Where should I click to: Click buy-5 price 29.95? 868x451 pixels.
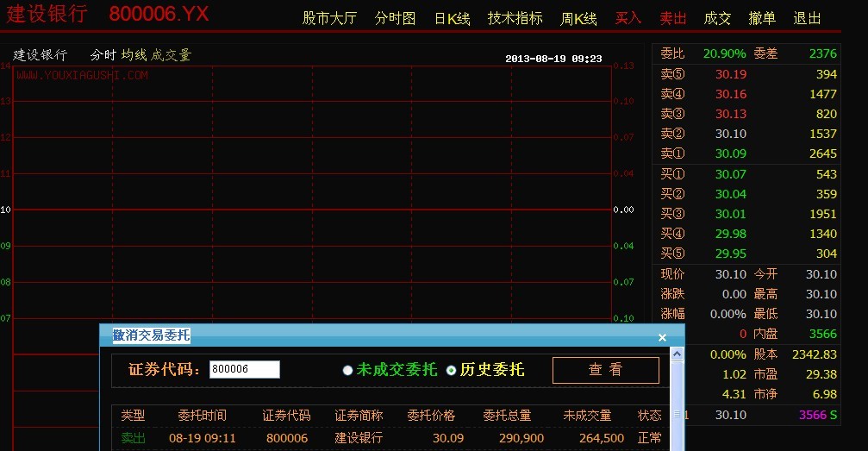(731, 254)
